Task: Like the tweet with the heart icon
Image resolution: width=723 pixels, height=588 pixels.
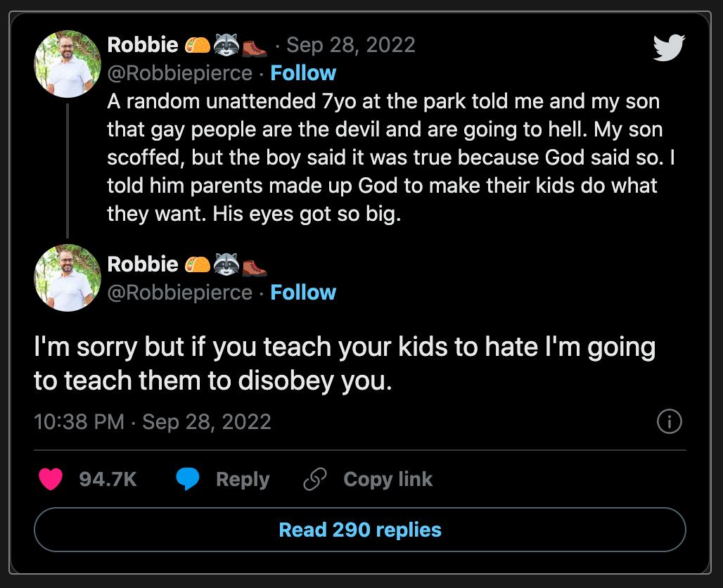Action: [49, 479]
